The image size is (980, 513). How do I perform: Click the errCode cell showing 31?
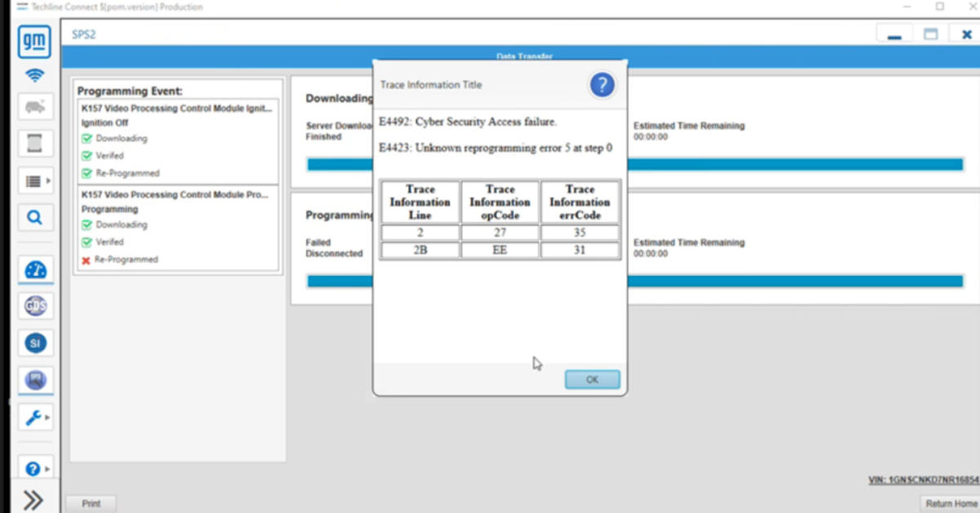click(x=580, y=250)
